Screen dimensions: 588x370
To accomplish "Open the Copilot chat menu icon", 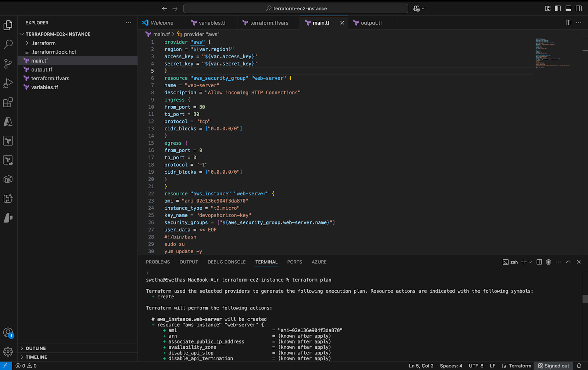I will 419,8.
